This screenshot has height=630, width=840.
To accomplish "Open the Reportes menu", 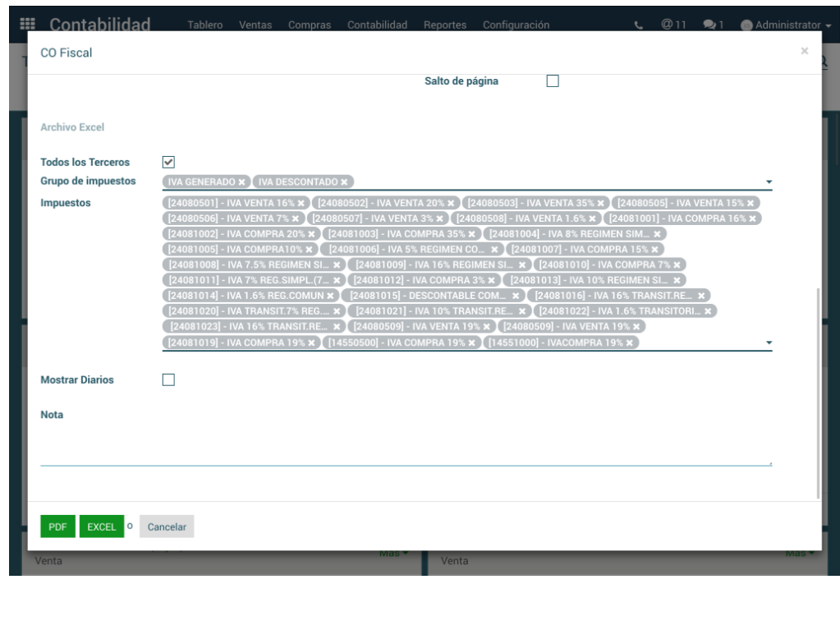I will (x=444, y=25).
